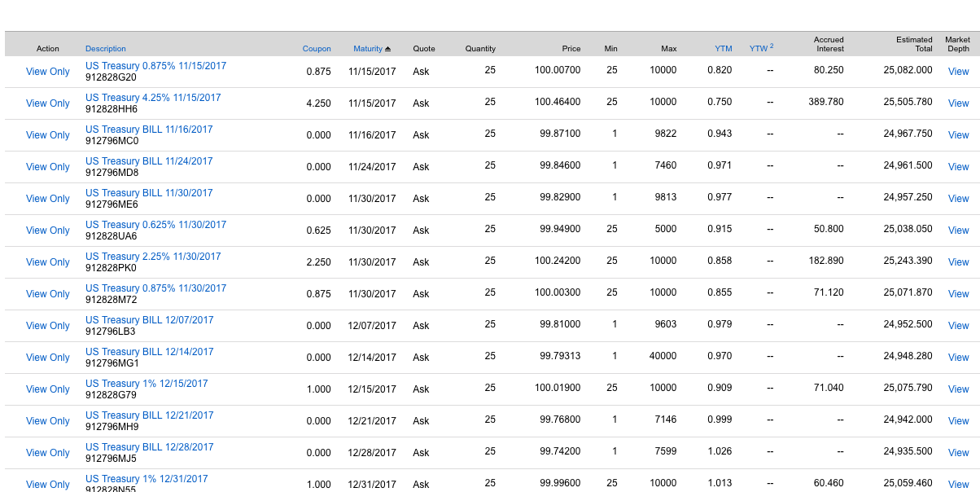The height and width of the screenshot is (492, 980).
Task: Click the coupon value 4.250
Action: point(319,103)
